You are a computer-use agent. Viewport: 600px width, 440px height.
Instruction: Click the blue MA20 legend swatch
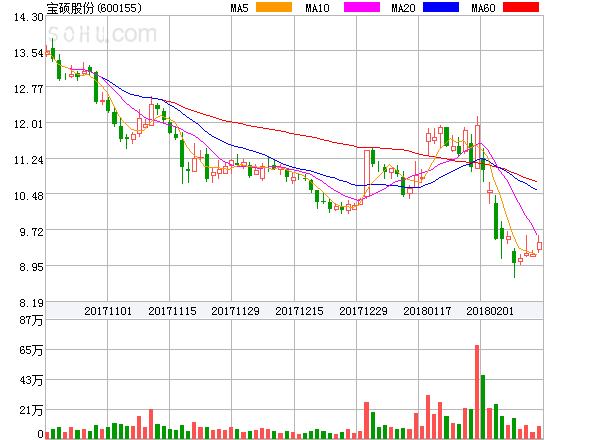[441, 8]
